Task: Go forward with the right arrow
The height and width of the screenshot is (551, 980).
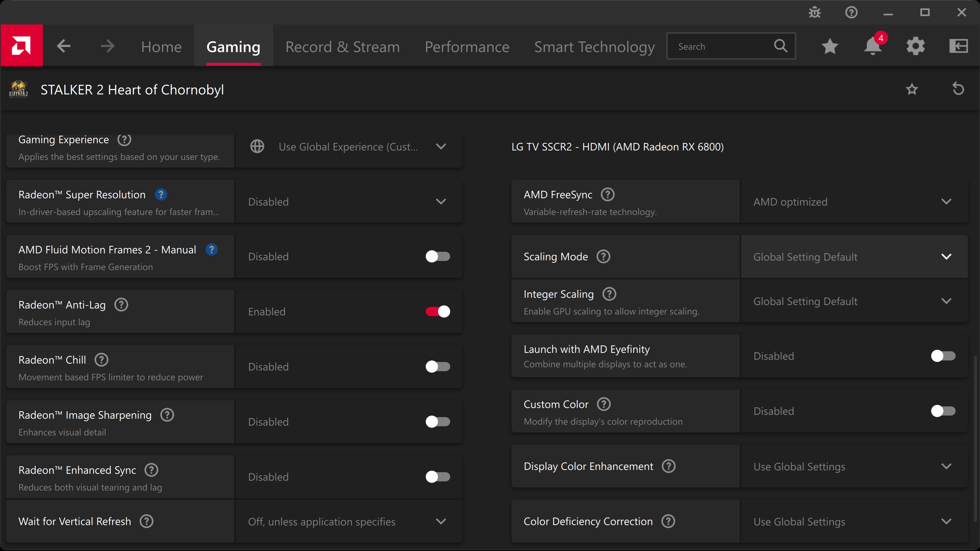Action: pos(108,46)
